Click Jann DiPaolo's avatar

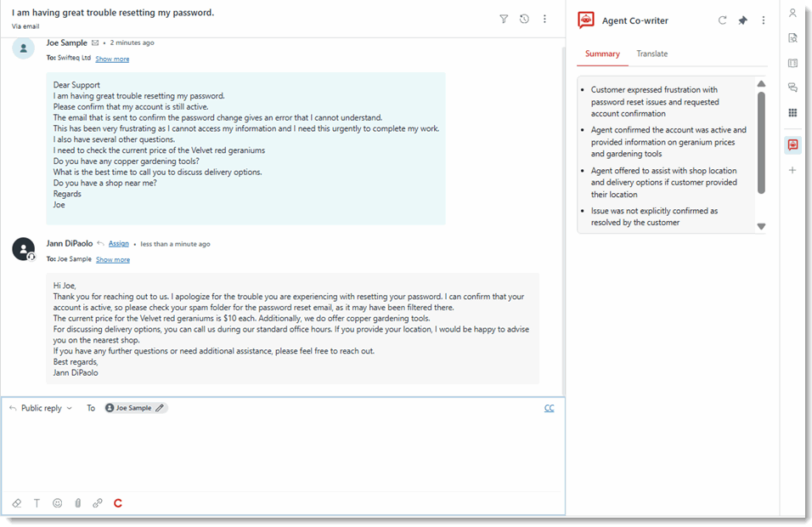point(23,249)
